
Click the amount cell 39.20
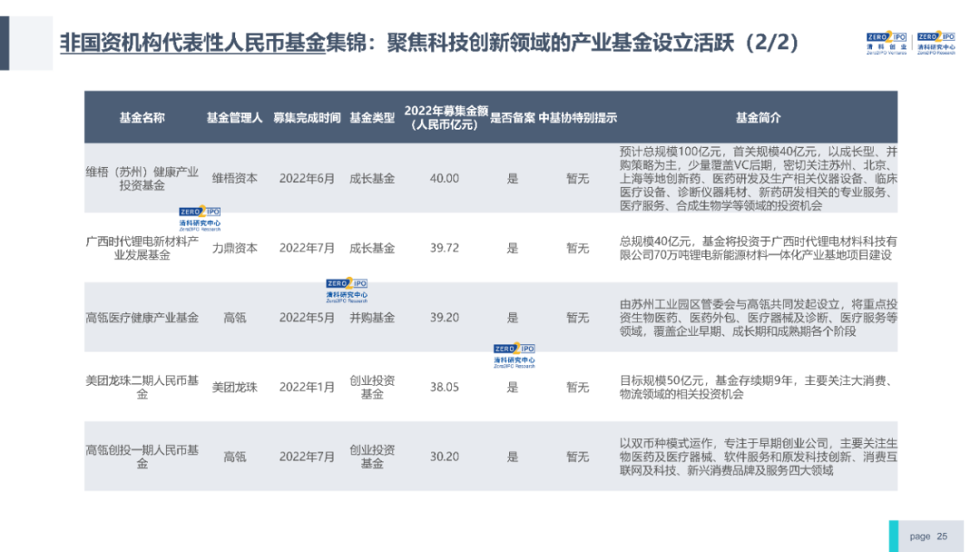pyautogui.click(x=445, y=318)
